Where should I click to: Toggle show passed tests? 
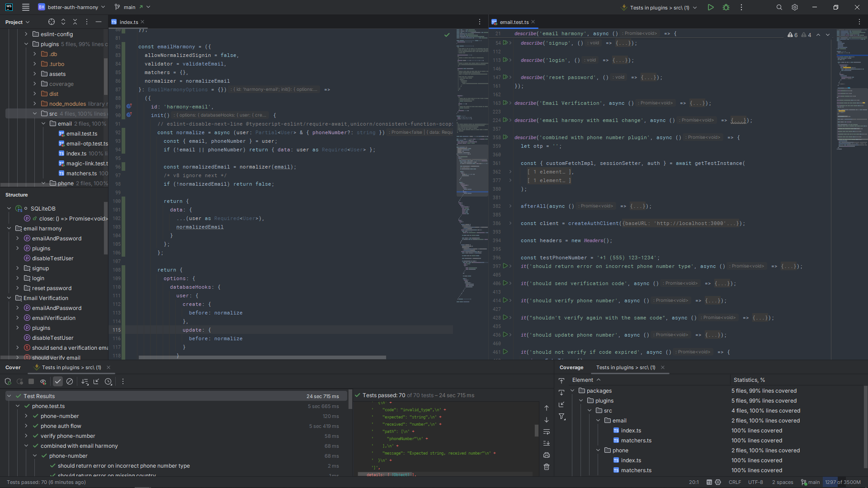point(58,381)
